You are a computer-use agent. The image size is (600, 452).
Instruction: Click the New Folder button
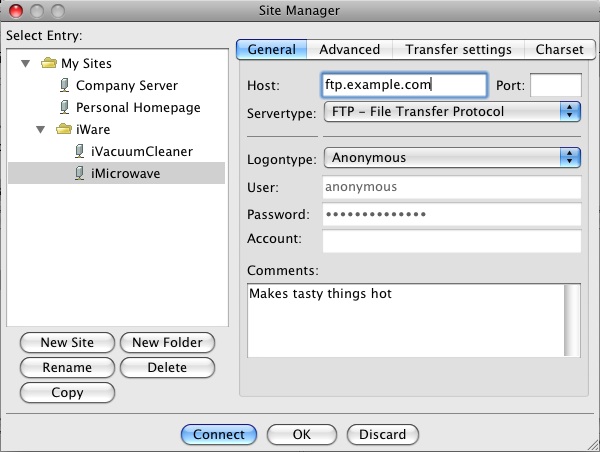[167, 342]
